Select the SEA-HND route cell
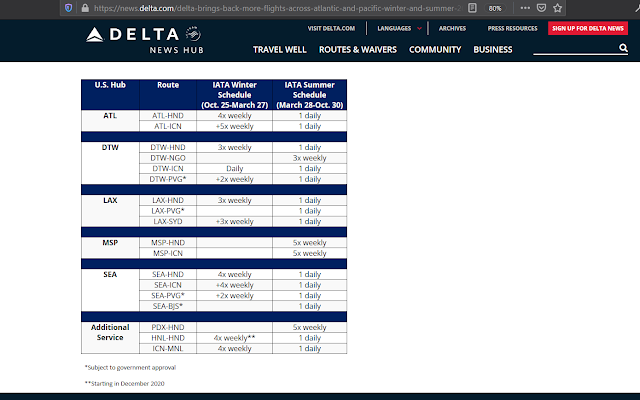The image size is (640, 400). click(x=168, y=275)
